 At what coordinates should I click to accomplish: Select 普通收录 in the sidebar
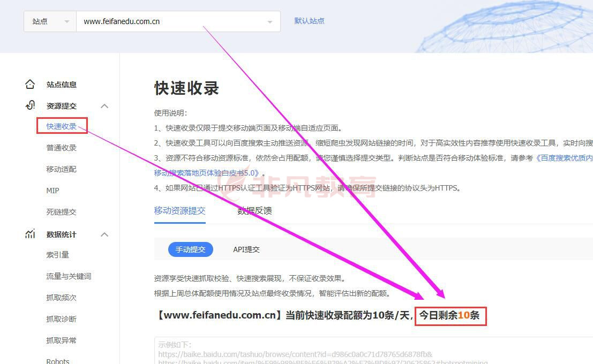pyautogui.click(x=61, y=148)
